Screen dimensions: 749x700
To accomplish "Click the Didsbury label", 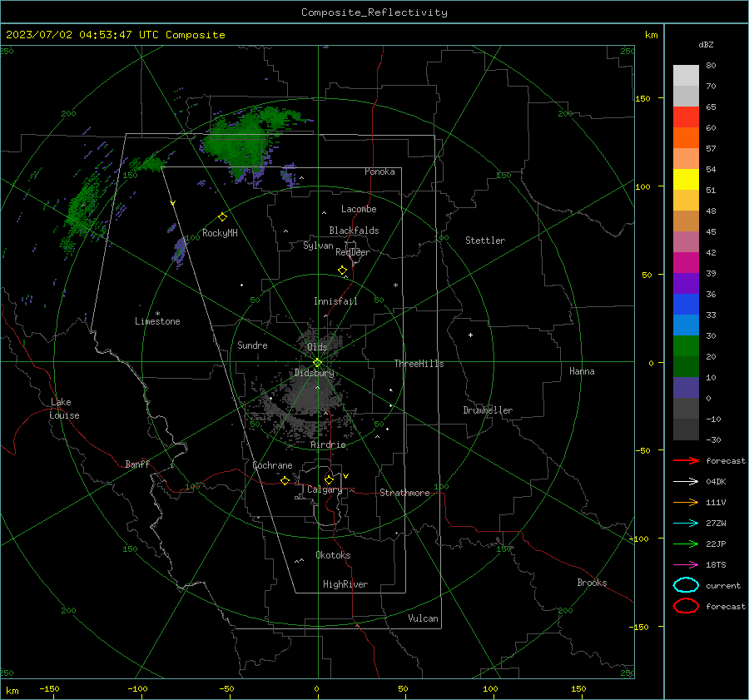I will (315, 373).
